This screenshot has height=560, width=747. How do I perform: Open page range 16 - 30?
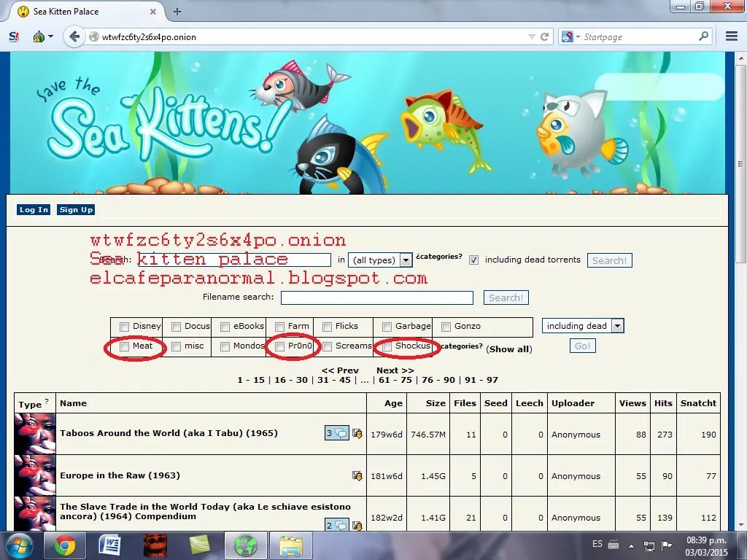[x=290, y=380]
